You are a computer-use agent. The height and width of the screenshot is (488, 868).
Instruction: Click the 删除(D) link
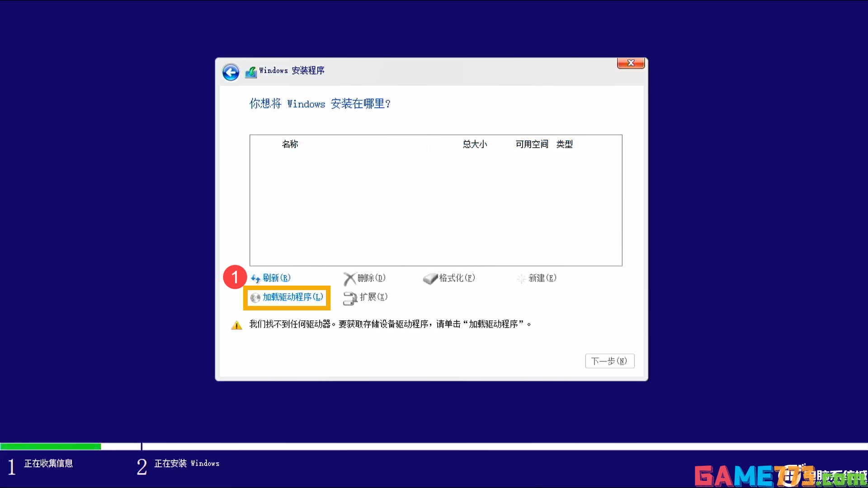[372, 278]
